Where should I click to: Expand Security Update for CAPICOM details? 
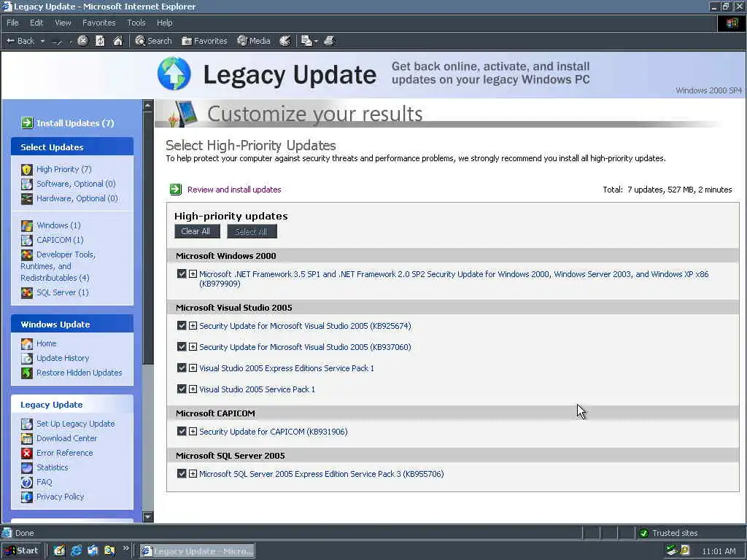tap(193, 432)
